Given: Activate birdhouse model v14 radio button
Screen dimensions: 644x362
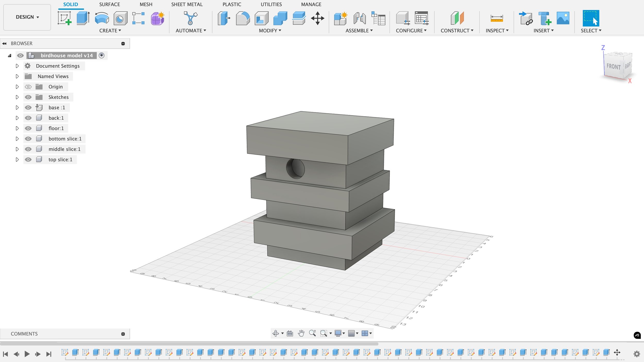Looking at the screenshot, I should point(101,55).
